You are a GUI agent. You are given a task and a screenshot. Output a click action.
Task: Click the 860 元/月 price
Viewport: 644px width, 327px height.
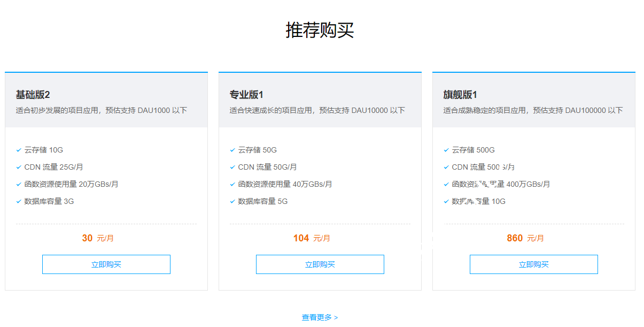[525, 238]
